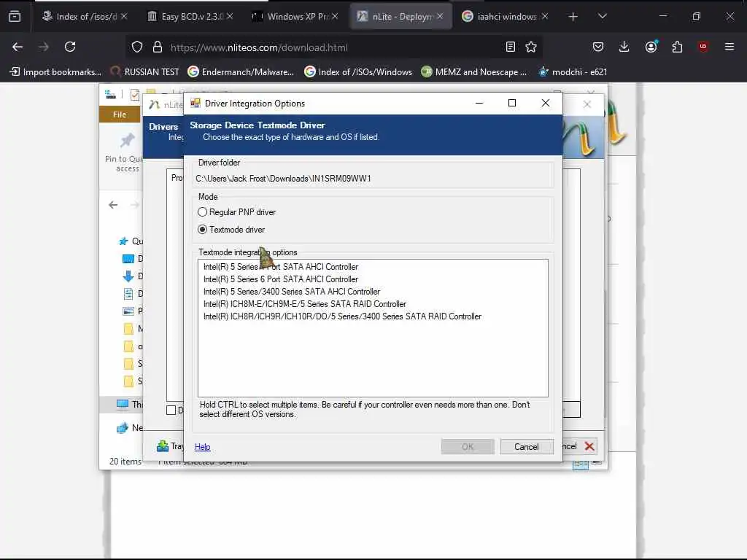Open the browser Downloads panel
This screenshot has height=560, width=747.
tap(624, 47)
